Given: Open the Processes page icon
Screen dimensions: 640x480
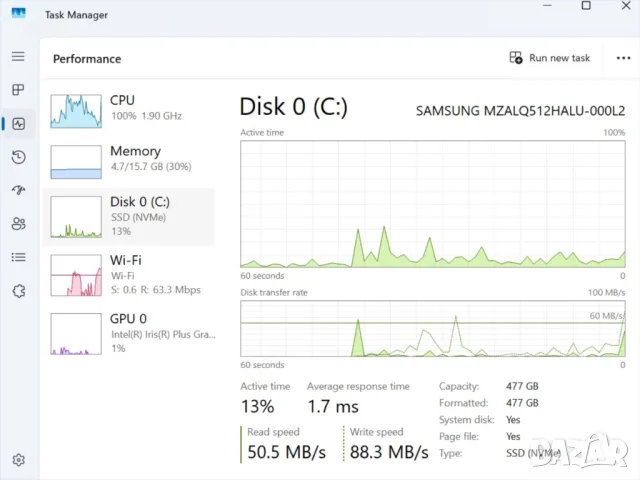Looking at the screenshot, I should (x=18, y=90).
